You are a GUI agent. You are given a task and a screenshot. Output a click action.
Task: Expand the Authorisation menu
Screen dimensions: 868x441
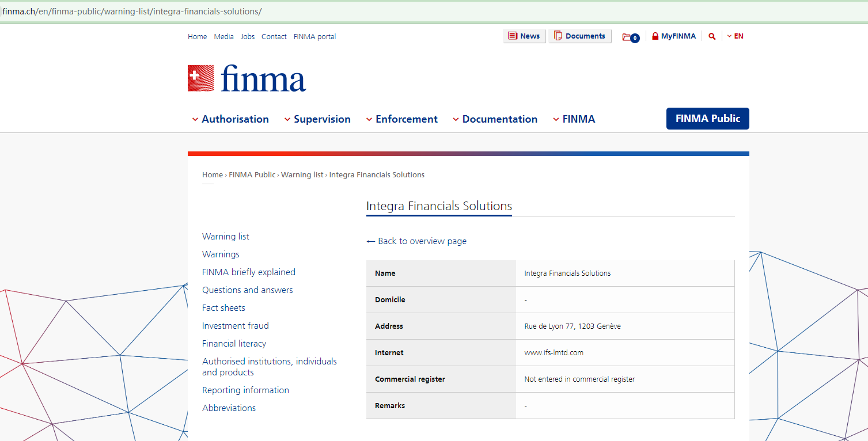tap(235, 119)
